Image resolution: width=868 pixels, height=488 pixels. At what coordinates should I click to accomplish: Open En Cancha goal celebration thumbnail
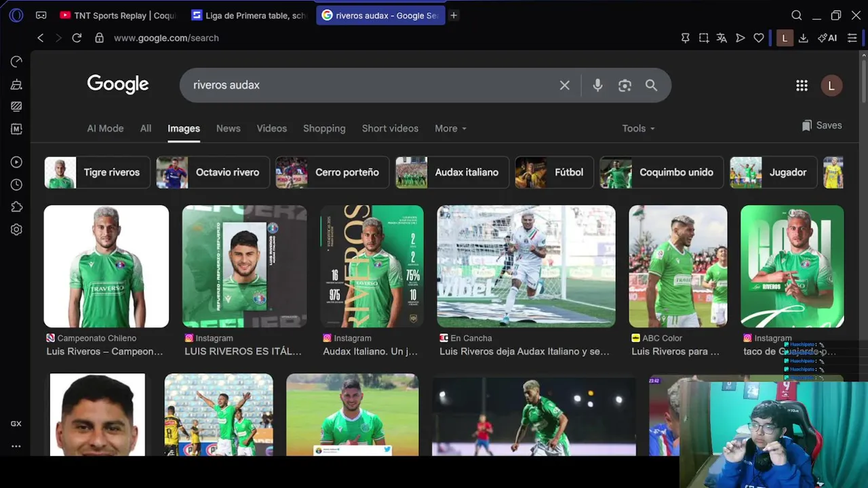pyautogui.click(x=526, y=266)
